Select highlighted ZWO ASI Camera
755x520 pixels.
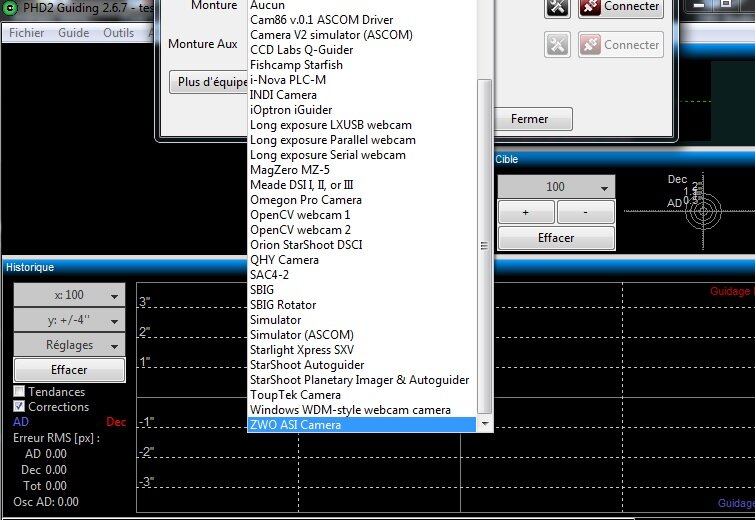click(x=362, y=425)
